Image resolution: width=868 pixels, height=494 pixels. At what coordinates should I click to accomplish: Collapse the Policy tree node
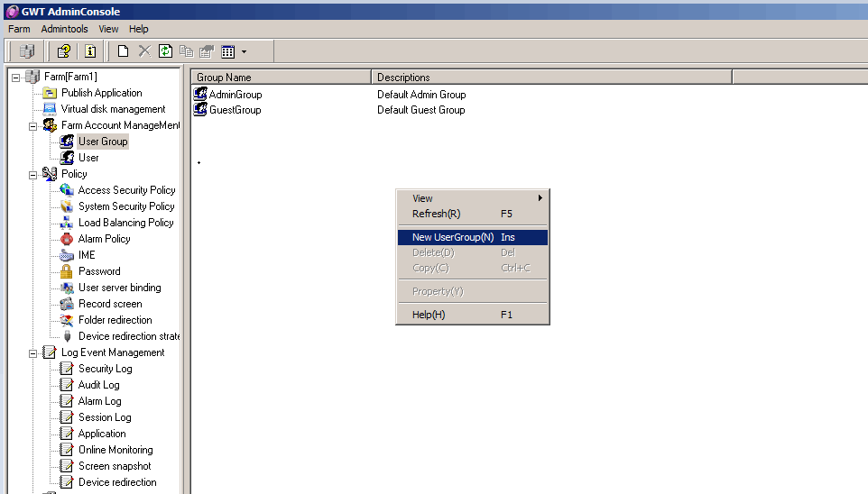[x=33, y=174]
